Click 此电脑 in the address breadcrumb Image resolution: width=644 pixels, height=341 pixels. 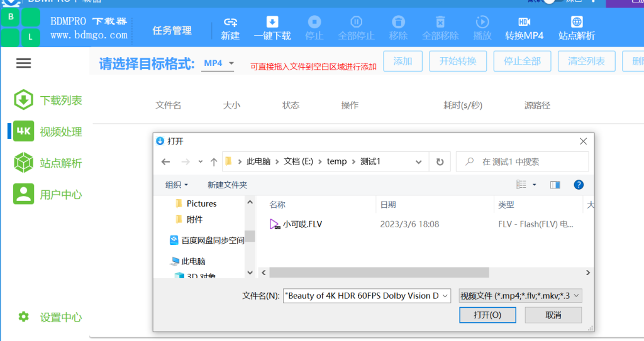click(x=258, y=161)
